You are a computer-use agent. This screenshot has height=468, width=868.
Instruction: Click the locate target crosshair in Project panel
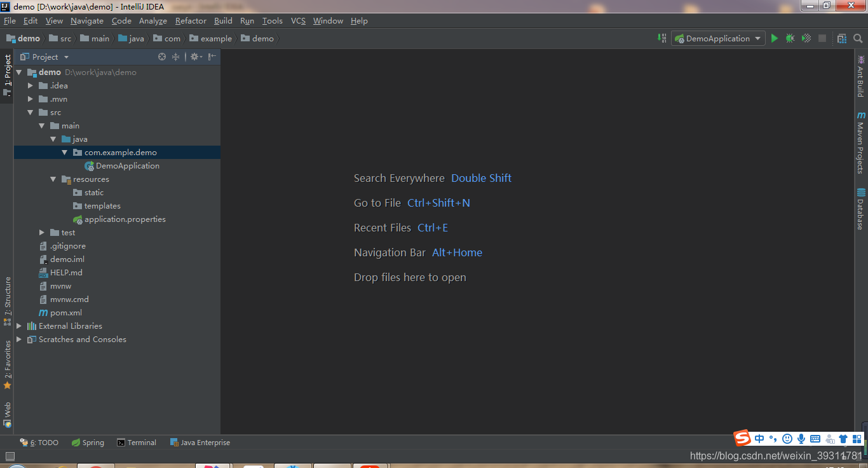point(162,57)
